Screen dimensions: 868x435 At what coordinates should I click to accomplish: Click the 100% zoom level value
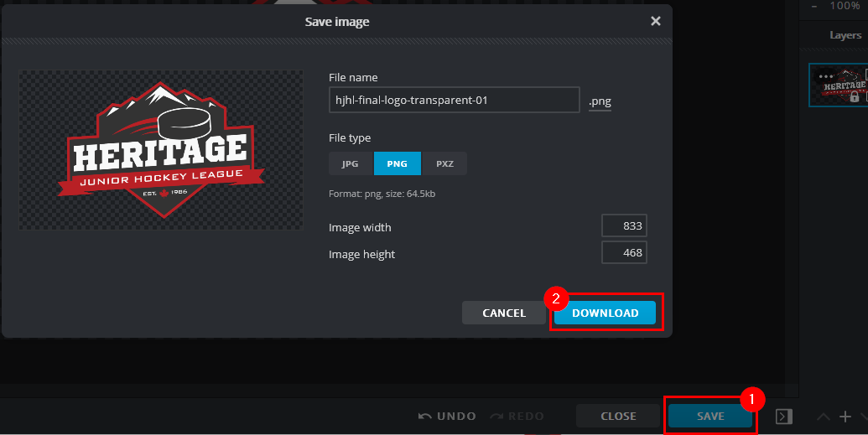(845, 6)
